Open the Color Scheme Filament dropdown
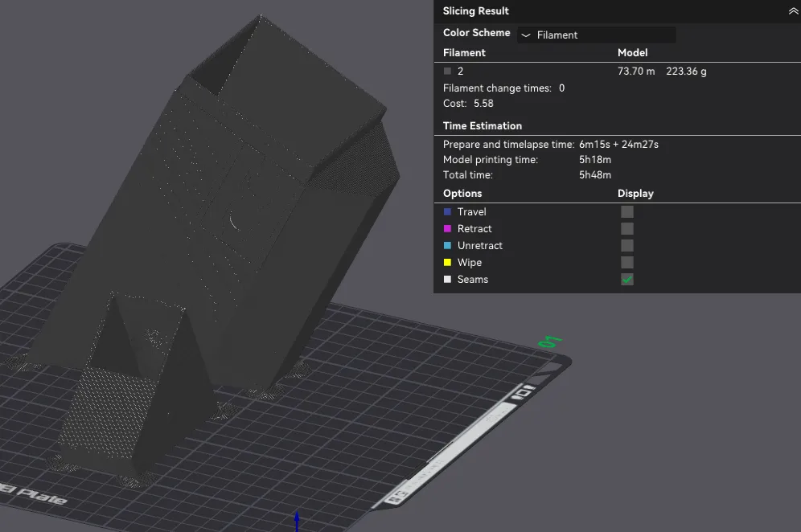This screenshot has height=532, width=801. (596, 35)
